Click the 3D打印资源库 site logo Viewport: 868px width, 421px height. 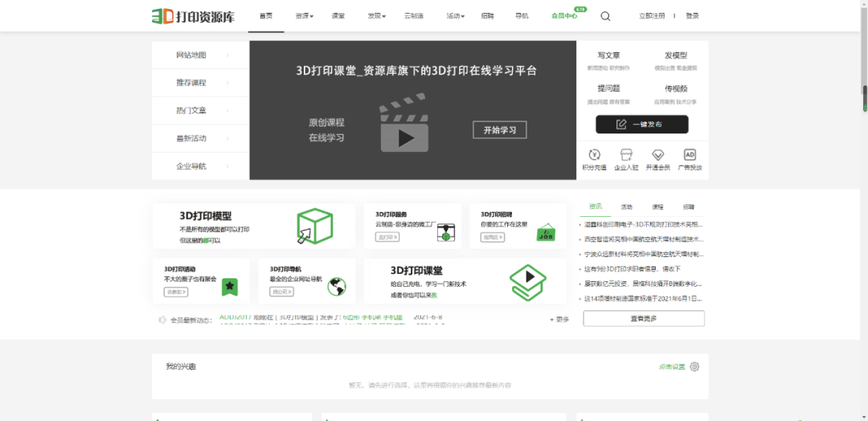coord(193,16)
